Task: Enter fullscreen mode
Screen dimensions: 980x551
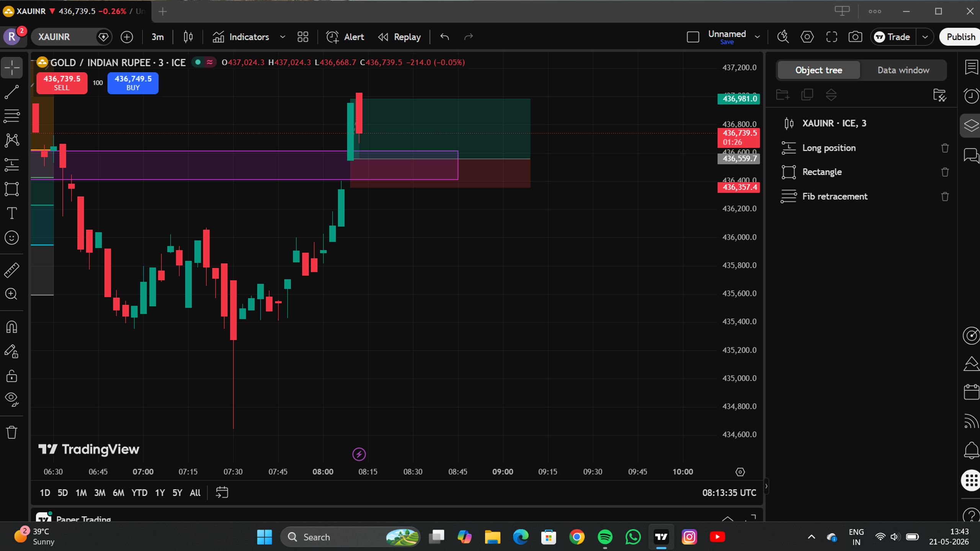Action: click(x=831, y=37)
